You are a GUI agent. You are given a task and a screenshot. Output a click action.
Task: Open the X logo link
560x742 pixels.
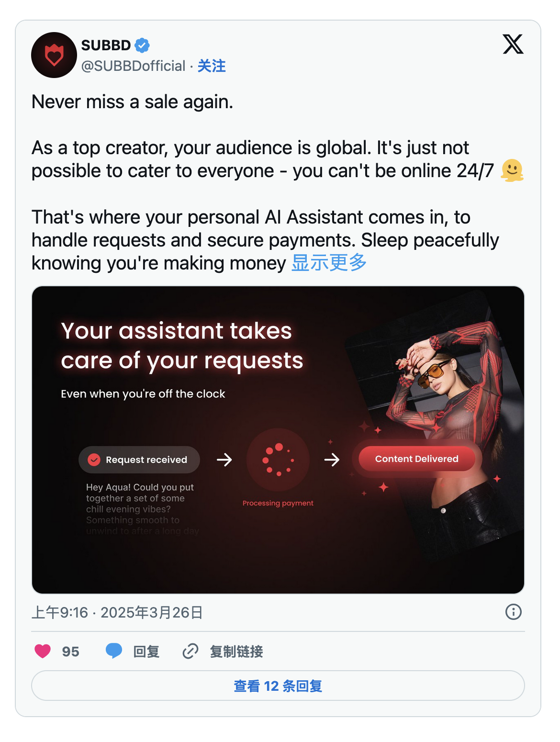click(x=513, y=44)
